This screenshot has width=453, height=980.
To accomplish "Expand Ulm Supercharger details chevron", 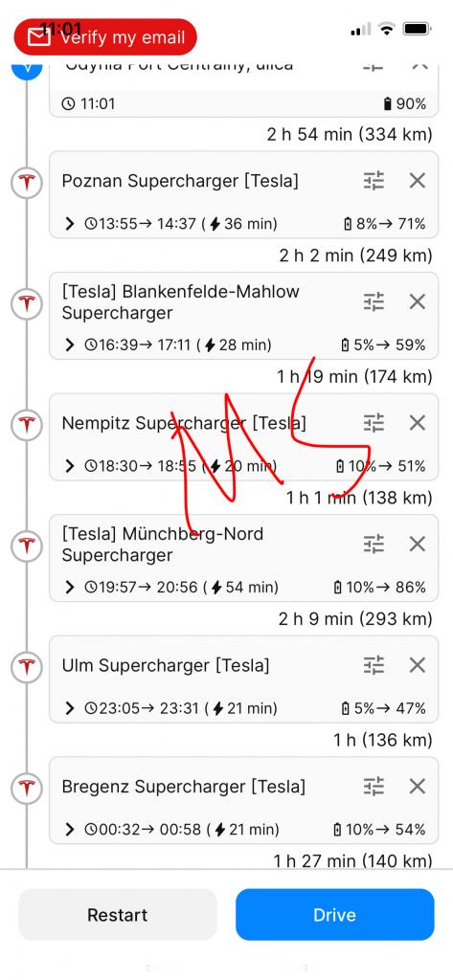I will (70, 708).
